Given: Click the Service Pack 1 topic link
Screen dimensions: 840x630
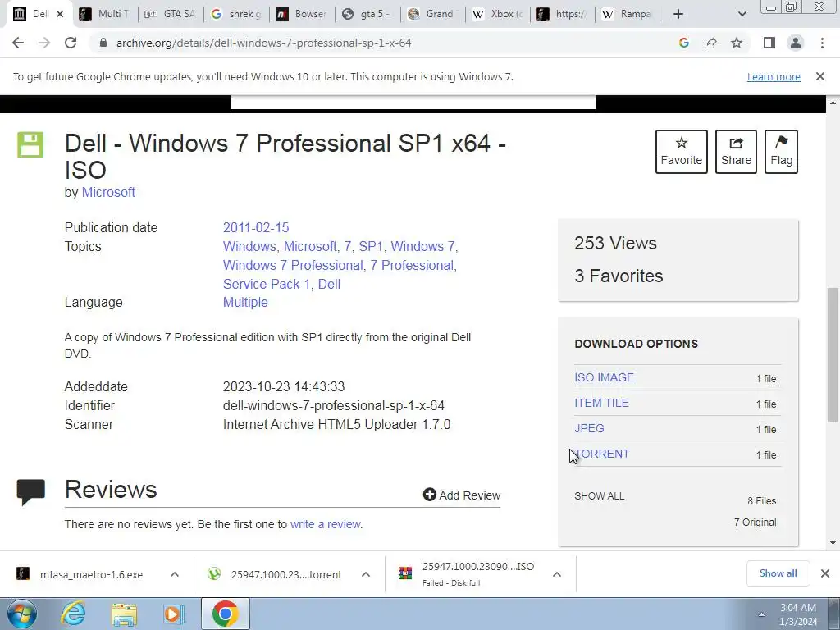Looking at the screenshot, I should click(x=267, y=284).
